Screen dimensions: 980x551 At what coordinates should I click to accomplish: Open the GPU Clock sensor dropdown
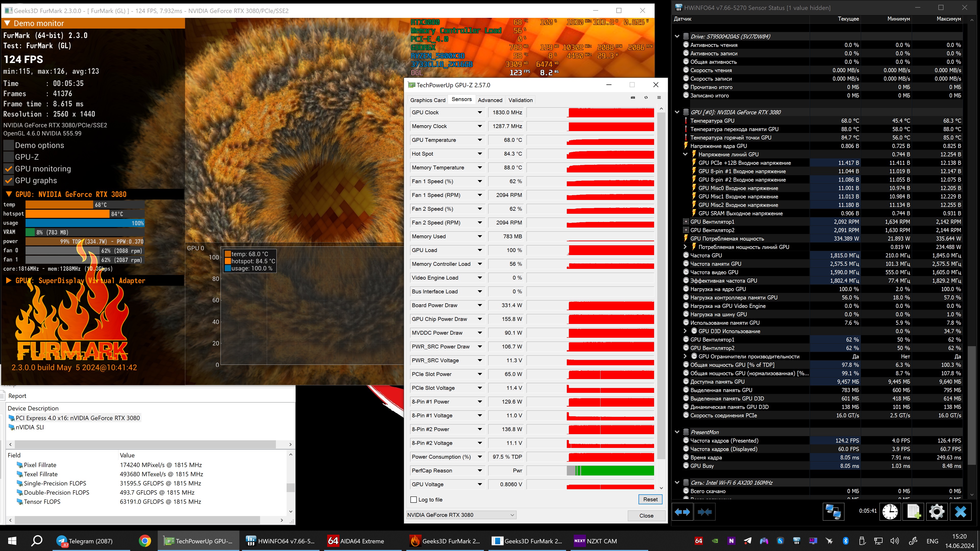click(x=480, y=112)
